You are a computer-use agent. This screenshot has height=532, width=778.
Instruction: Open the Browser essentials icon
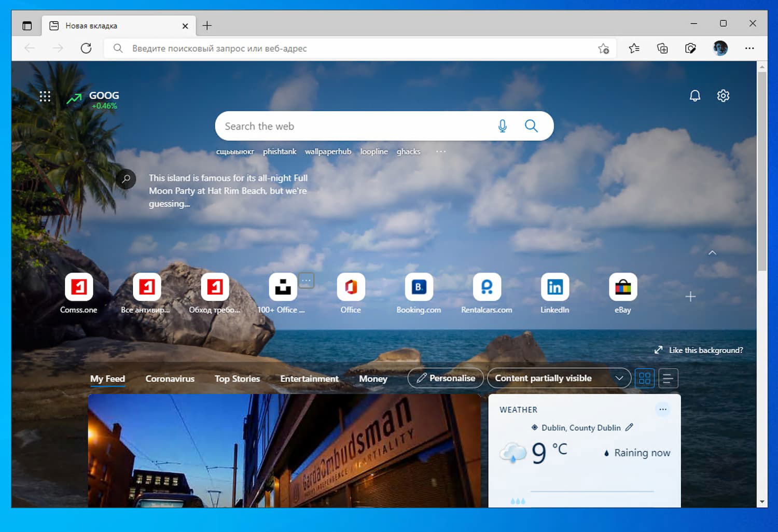click(x=690, y=48)
